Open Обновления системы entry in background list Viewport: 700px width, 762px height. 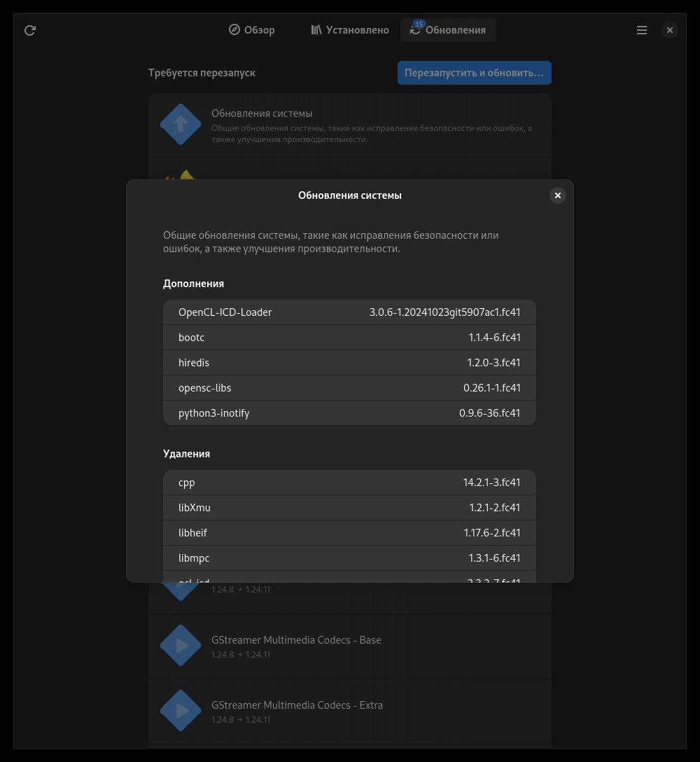tap(350, 125)
